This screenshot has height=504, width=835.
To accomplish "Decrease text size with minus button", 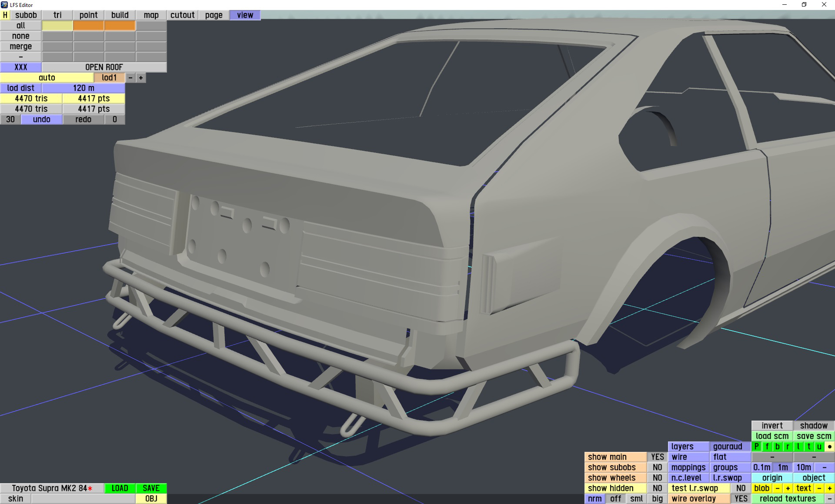I will click(x=819, y=488).
